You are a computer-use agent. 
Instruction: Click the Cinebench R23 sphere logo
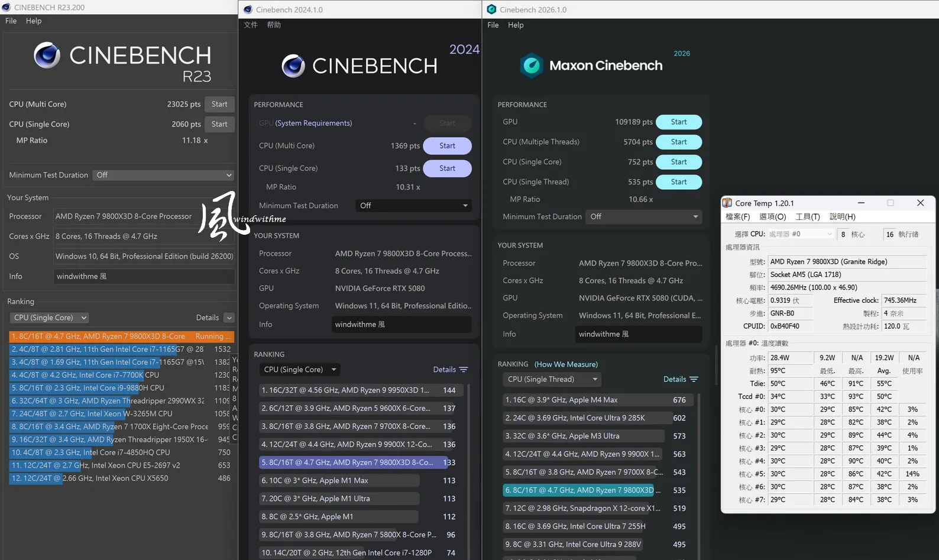tap(47, 55)
